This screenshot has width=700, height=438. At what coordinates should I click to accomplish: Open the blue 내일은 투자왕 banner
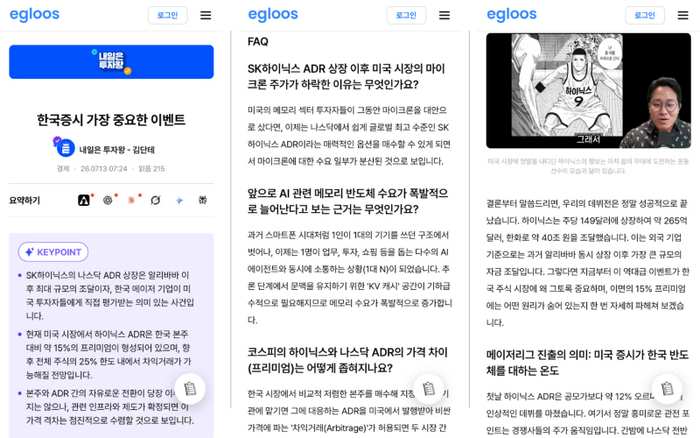[111, 62]
